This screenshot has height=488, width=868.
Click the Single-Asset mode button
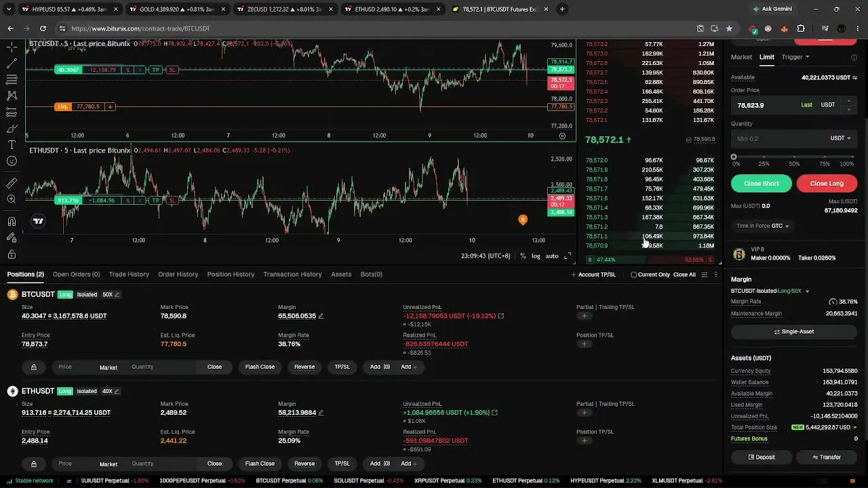click(x=794, y=331)
